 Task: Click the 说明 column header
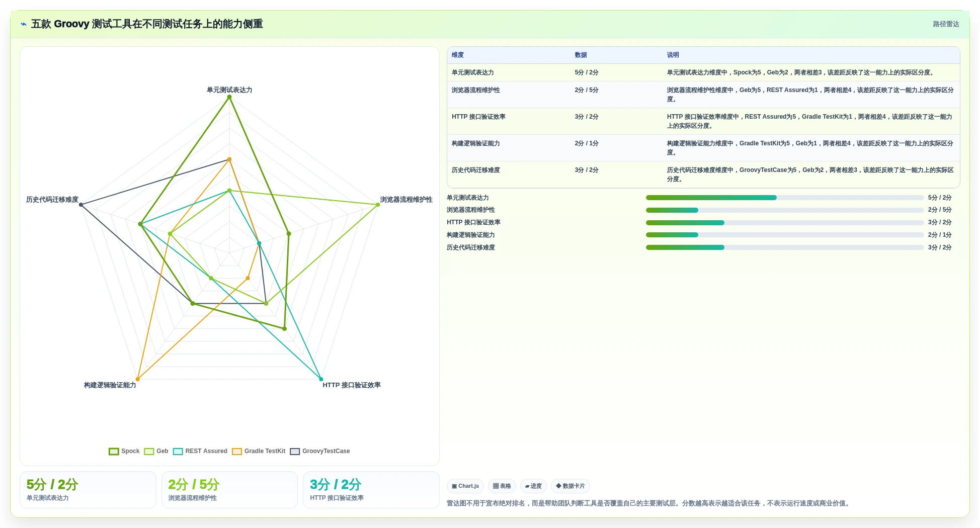[x=673, y=55]
